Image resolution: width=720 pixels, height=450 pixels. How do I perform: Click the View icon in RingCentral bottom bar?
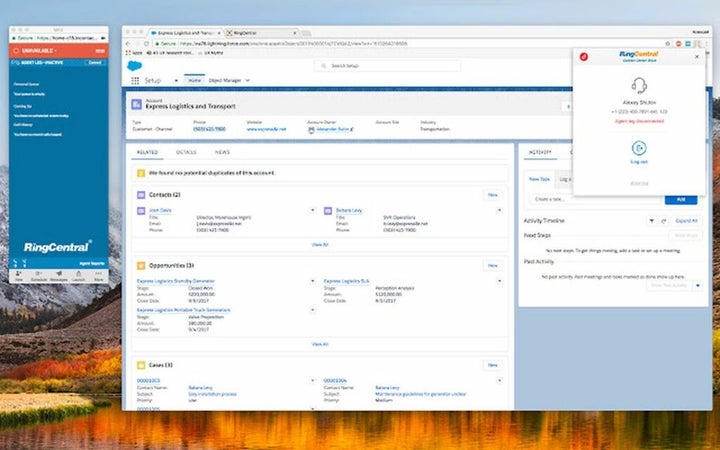point(19,276)
